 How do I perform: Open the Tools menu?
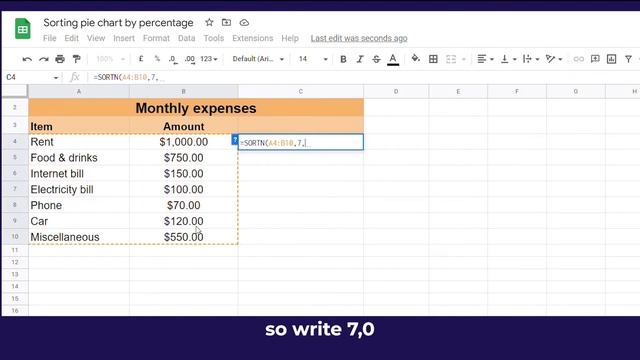pos(213,38)
